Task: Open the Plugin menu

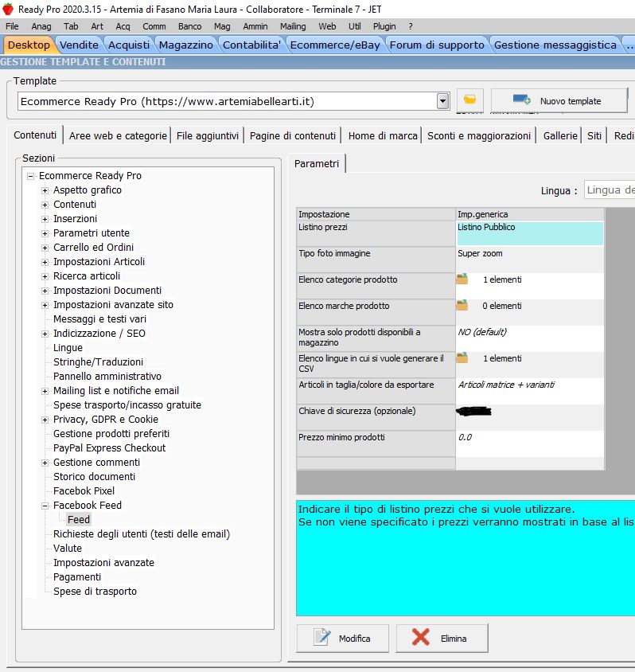Action: (x=384, y=26)
